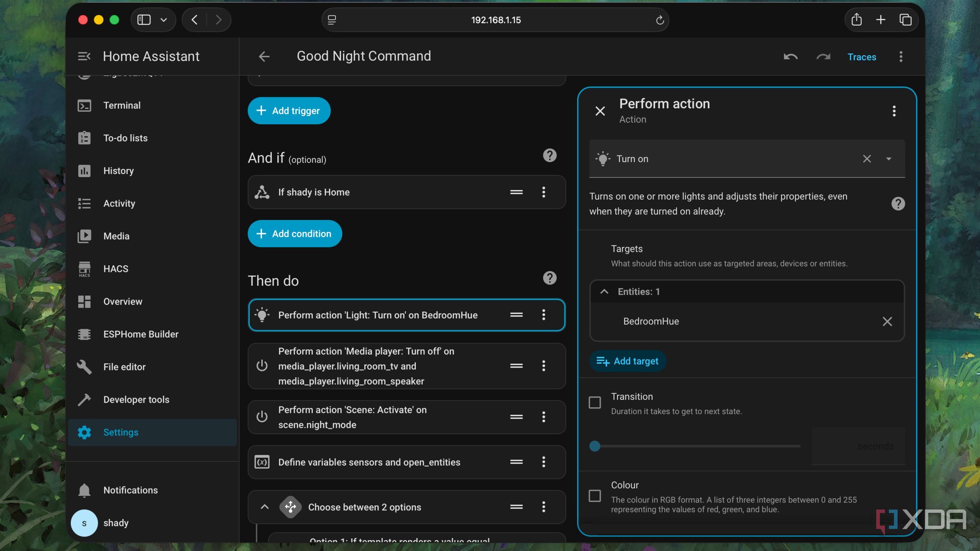Open HACS from the sidebar

coord(152,269)
